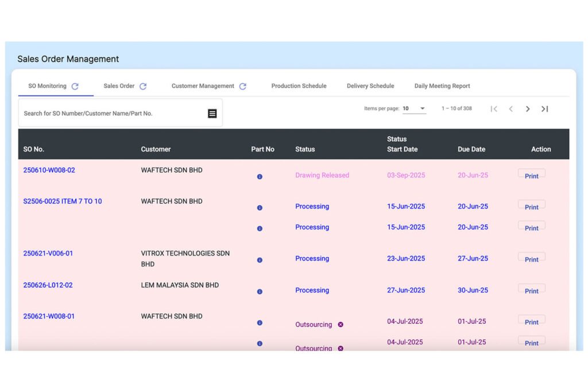View part info for Vitrox Technologies order
The width and height of the screenshot is (588, 392).
pyautogui.click(x=260, y=260)
